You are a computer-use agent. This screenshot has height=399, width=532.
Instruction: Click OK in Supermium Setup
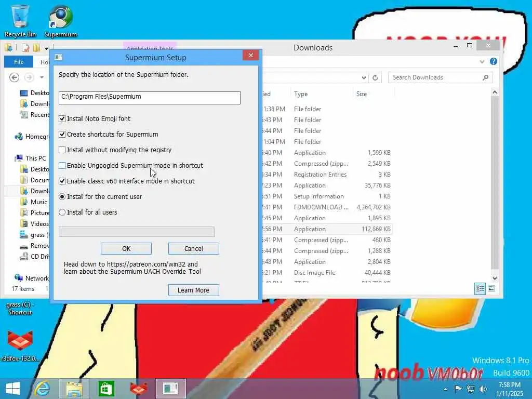126,249
